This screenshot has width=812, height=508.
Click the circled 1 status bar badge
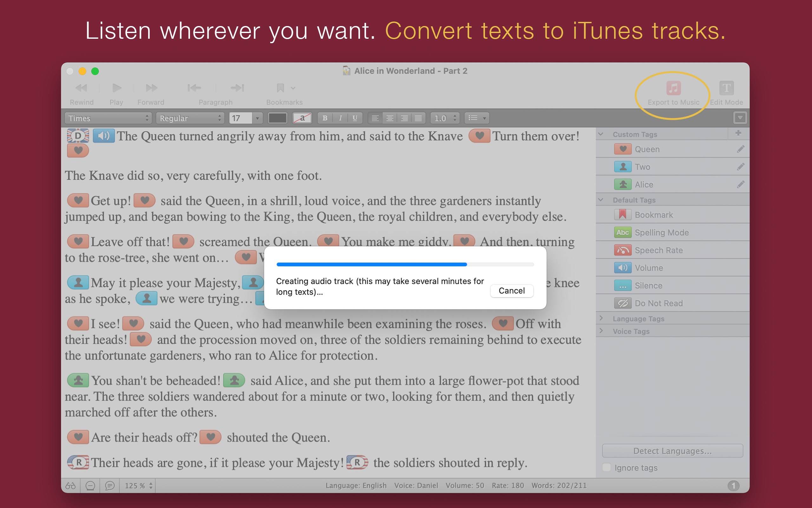733,485
